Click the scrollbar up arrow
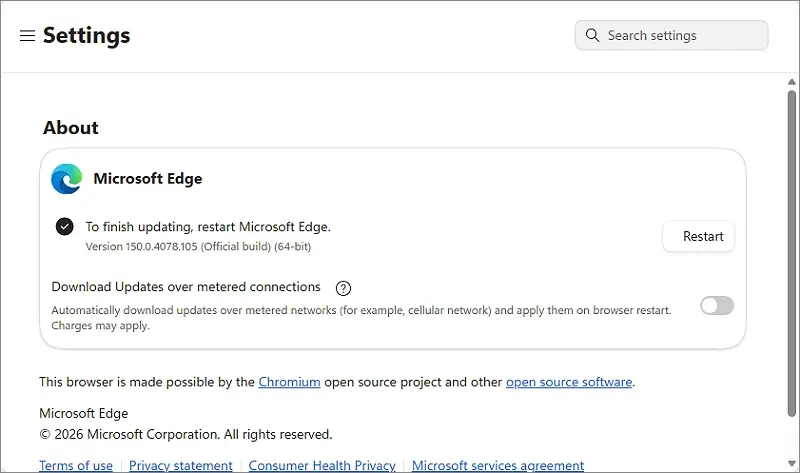This screenshot has width=800, height=473. [792, 82]
